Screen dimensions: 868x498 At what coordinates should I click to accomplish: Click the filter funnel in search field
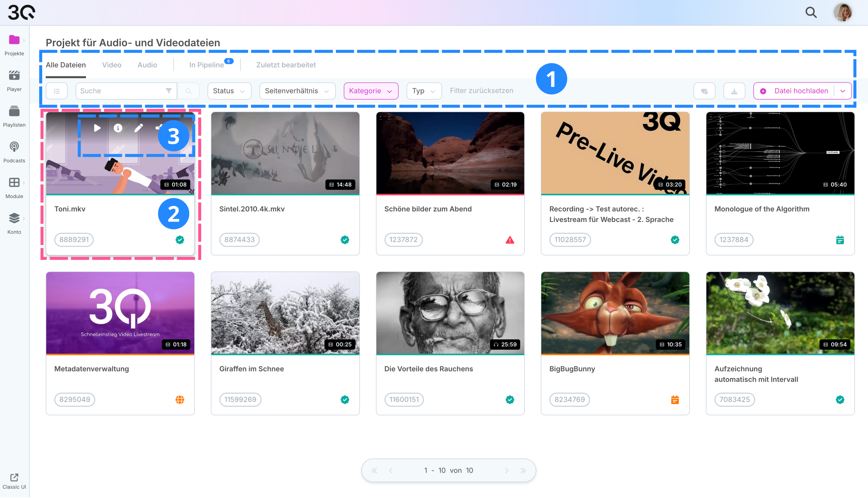169,91
